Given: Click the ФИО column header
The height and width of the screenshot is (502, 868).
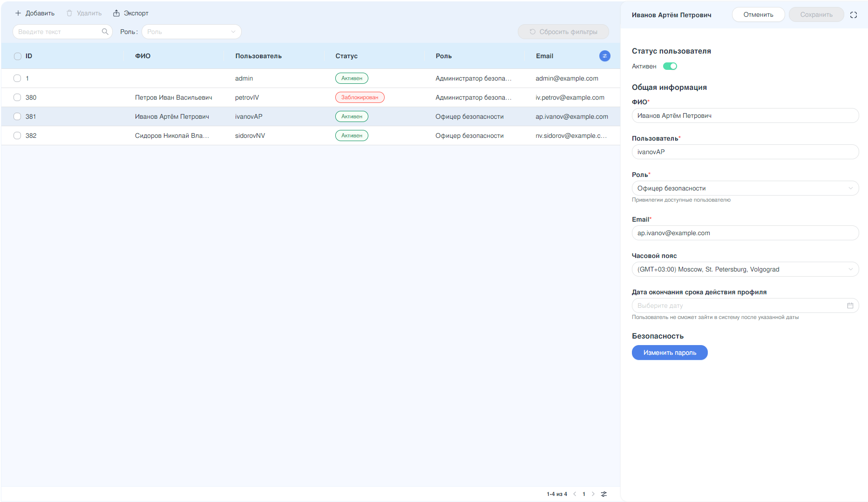Looking at the screenshot, I should click(x=143, y=56).
